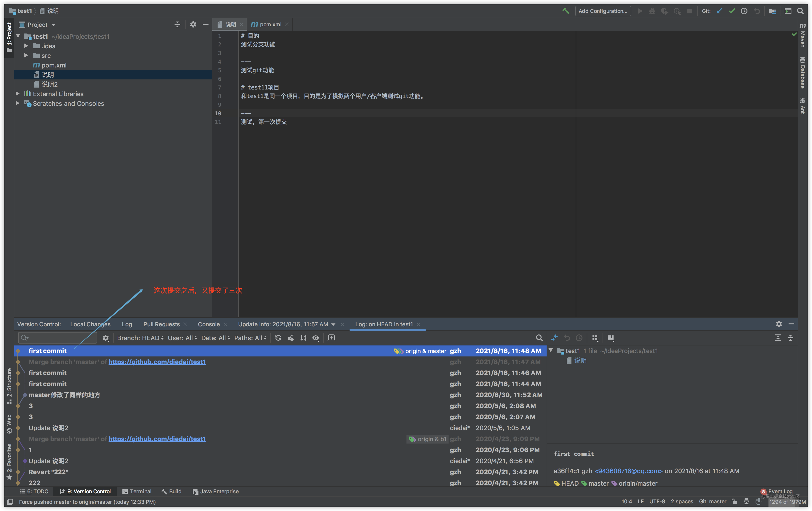The height and width of the screenshot is (511, 812).
Task: Expand the External Libraries tree node
Action: tap(17, 94)
